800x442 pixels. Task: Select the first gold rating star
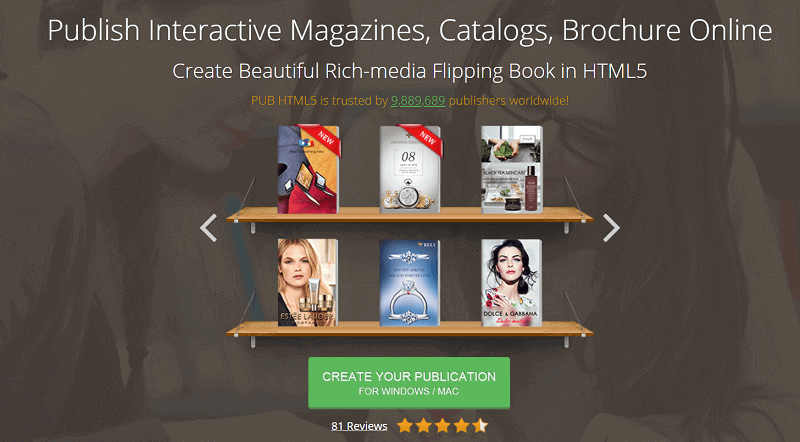[x=405, y=425]
